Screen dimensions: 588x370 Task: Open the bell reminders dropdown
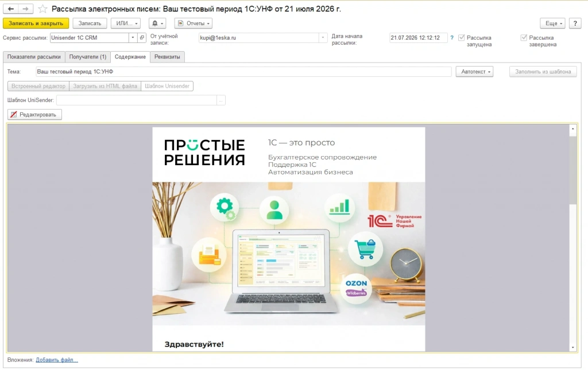click(x=157, y=23)
